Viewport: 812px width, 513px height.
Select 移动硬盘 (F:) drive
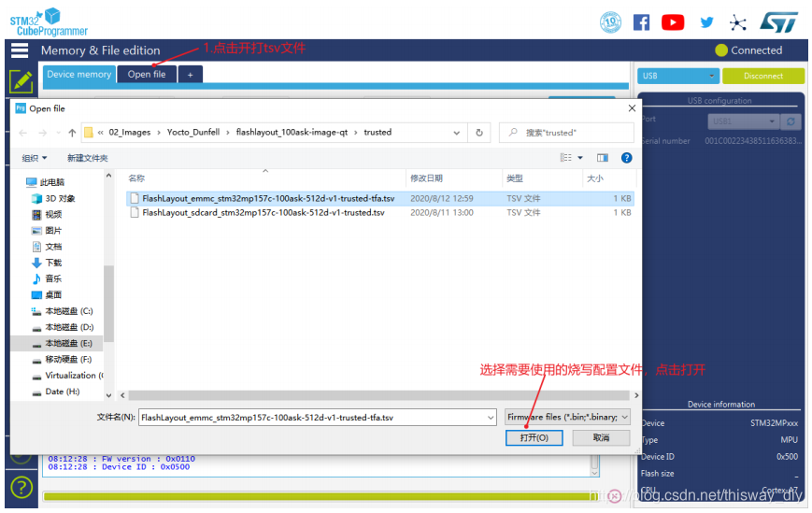63,359
